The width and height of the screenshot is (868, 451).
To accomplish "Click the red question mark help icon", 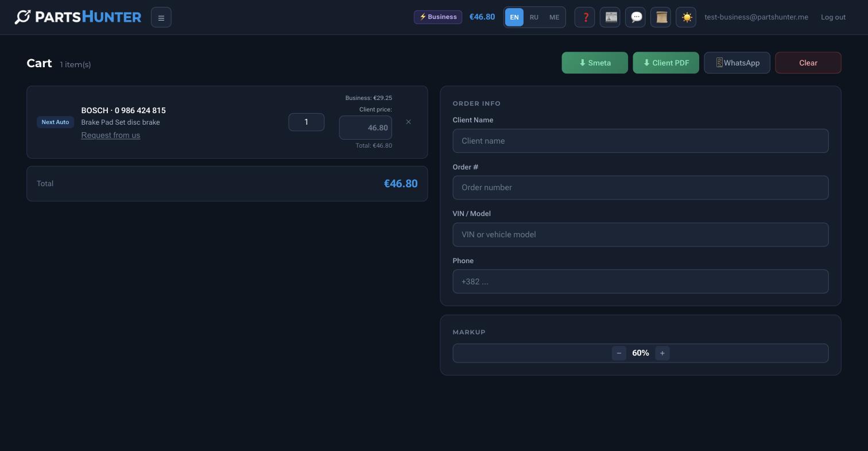I will pyautogui.click(x=584, y=17).
